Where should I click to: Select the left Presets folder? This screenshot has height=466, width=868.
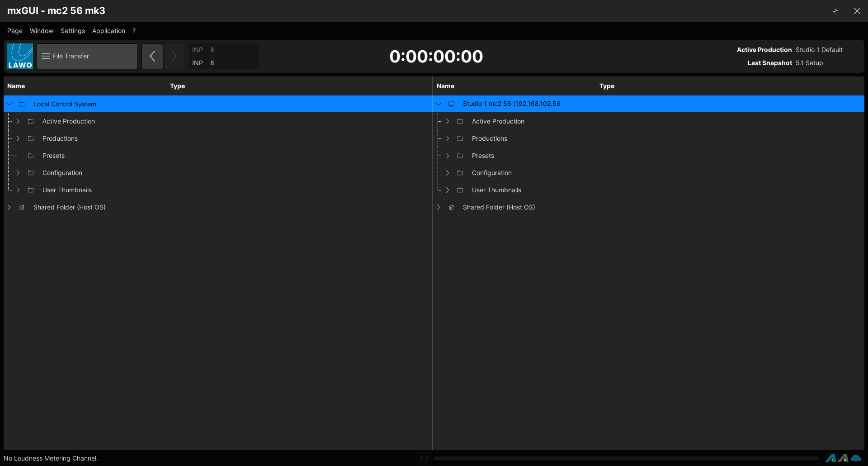[53, 156]
